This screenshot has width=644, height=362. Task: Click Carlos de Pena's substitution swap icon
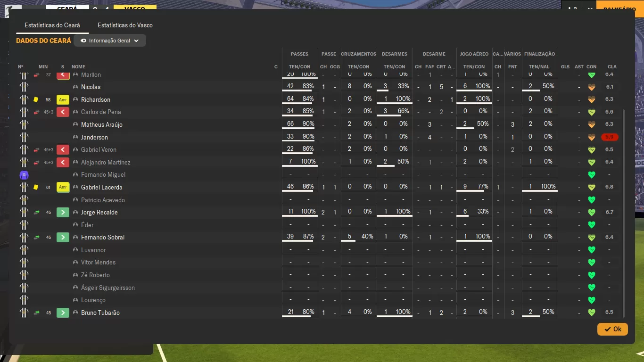(36, 112)
